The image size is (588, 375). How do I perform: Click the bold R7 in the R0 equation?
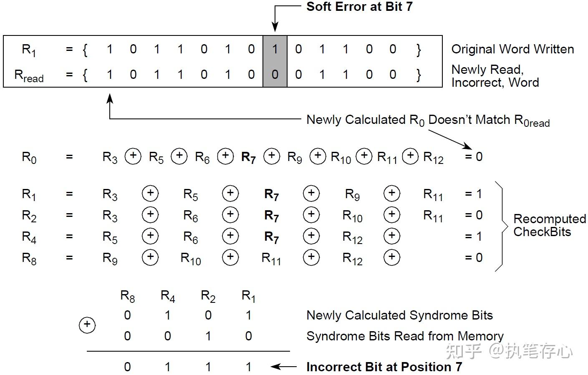click(x=248, y=157)
